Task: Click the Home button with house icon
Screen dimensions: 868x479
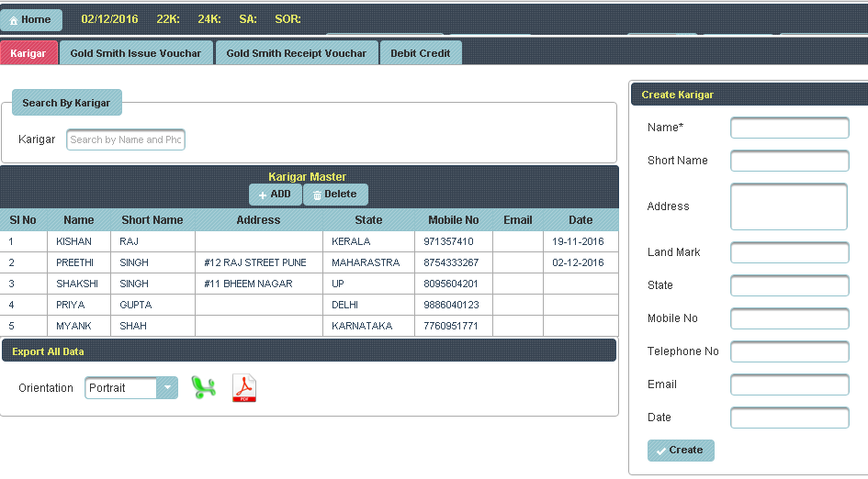Action: click(31, 20)
